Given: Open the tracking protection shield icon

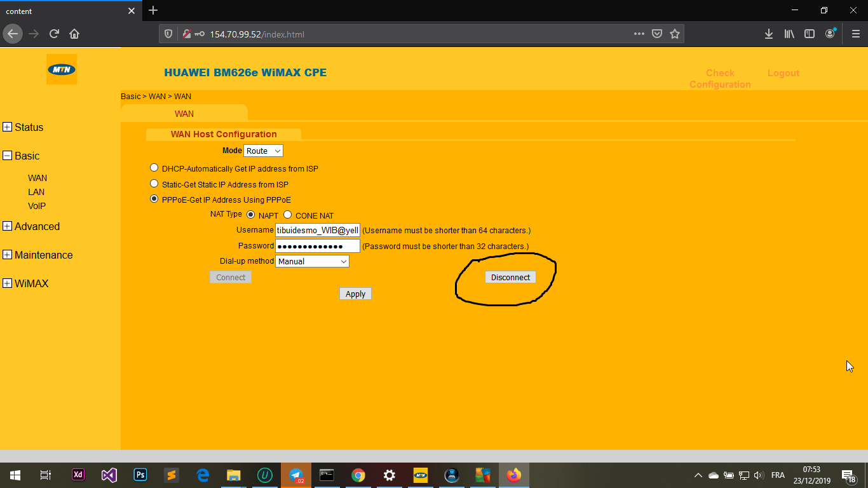Looking at the screenshot, I should click(x=168, y=34).
